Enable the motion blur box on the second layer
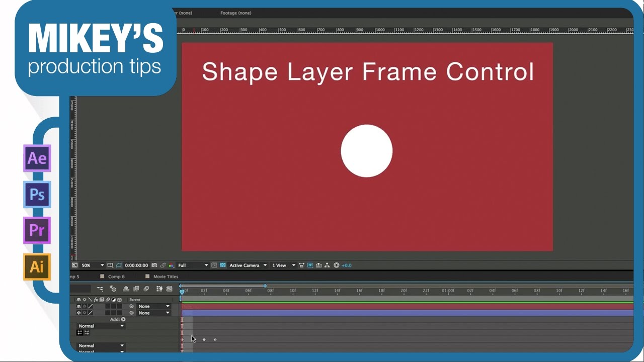The image size is (644, 362). (x=108, y=313)
